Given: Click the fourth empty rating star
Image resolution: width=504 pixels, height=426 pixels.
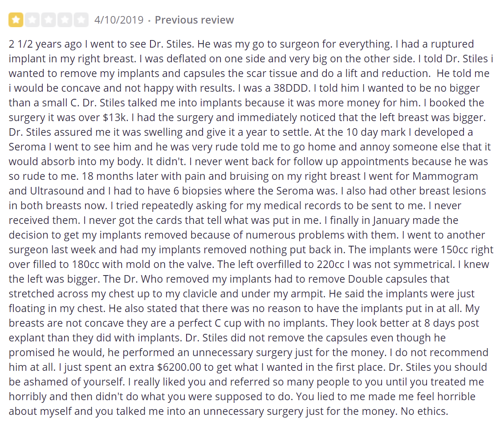Looking at the screenshot, I should 65,20.
